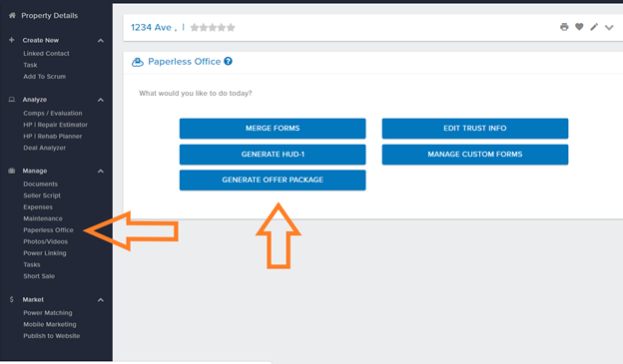Image resolution: width=623 pixels, height=364 pixels.
Task: Open HP | Repair Estimator
Action: [x=55, y=125]
